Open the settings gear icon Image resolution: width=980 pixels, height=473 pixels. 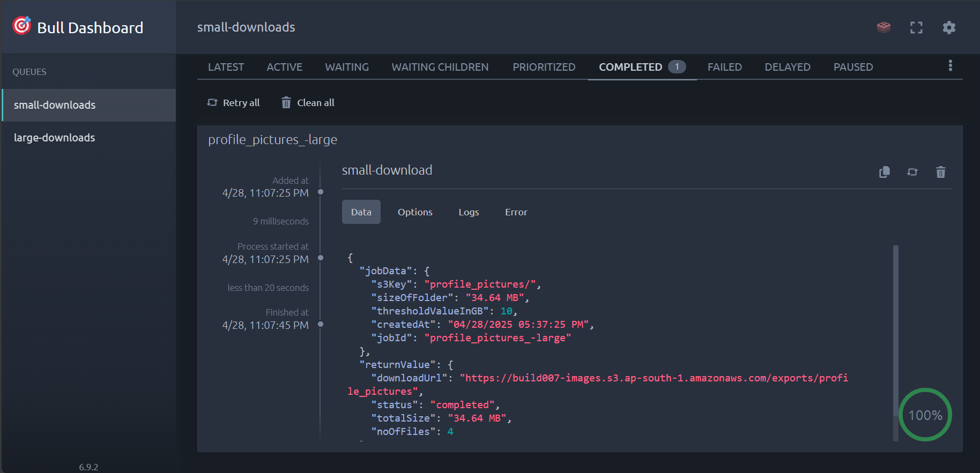[x=949, y=27]
